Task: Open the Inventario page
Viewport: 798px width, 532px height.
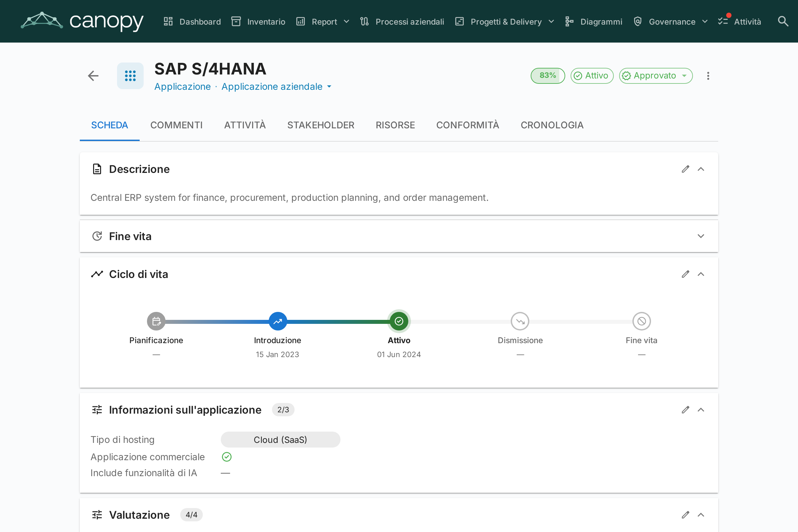Action: coord(258,22)
